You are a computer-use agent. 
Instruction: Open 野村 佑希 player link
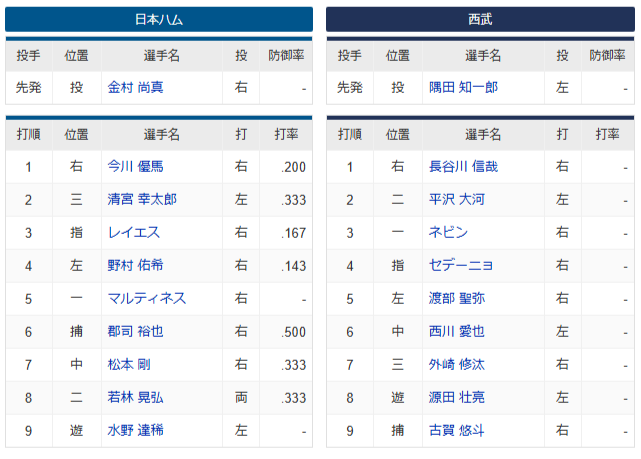pyautogui.click(x=135, y=266)
